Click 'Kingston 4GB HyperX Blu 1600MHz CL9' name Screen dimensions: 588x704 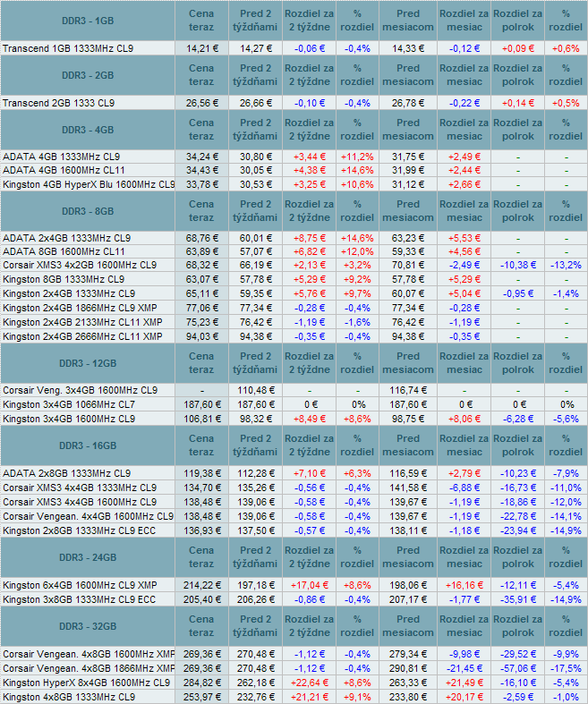(x=89, y=184)
